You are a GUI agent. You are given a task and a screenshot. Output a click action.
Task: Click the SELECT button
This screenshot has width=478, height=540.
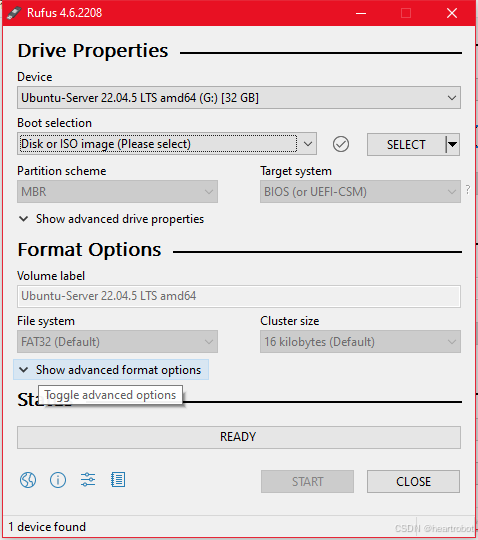pos(406,144)
